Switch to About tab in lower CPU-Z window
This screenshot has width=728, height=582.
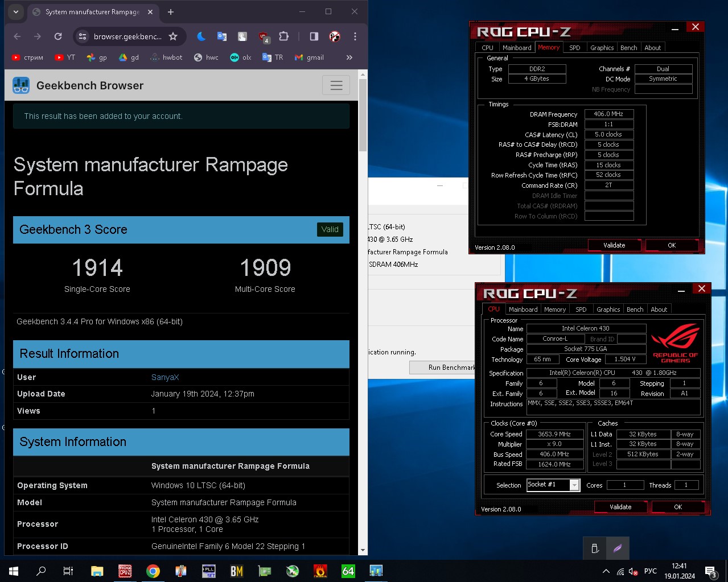[x=659, y=309]
